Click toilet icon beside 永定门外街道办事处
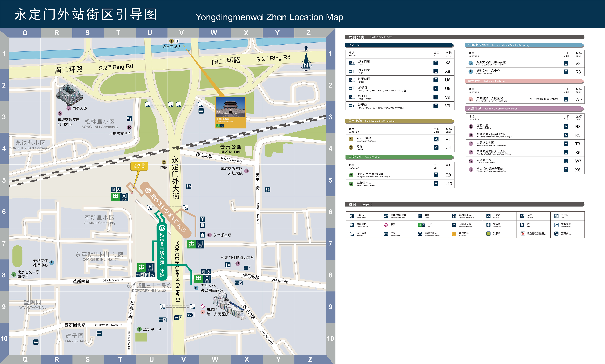The width and height of the screenshot is (605, 364). click(228, 265)
